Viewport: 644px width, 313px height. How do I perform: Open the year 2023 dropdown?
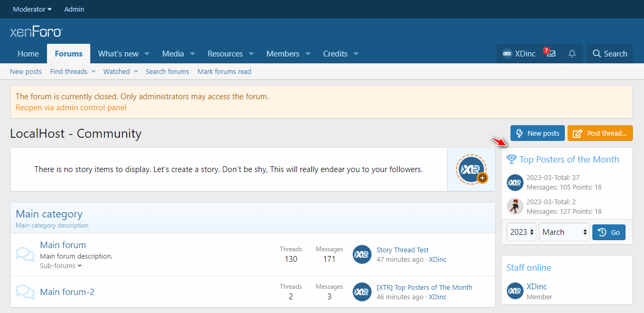point(522,232)
